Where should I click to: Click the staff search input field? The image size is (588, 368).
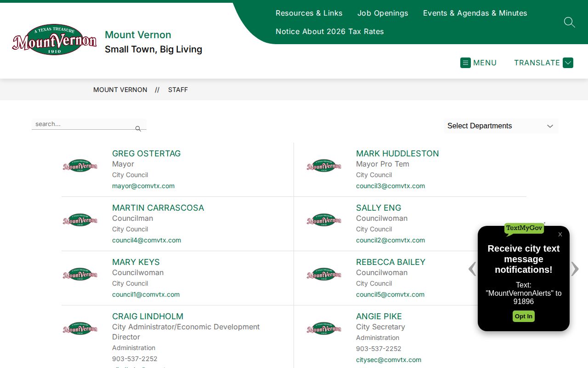pos(83,124)
